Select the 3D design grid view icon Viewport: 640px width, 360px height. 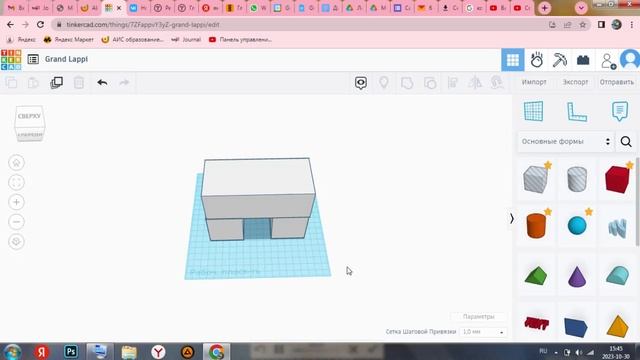[x=513, y=60]
